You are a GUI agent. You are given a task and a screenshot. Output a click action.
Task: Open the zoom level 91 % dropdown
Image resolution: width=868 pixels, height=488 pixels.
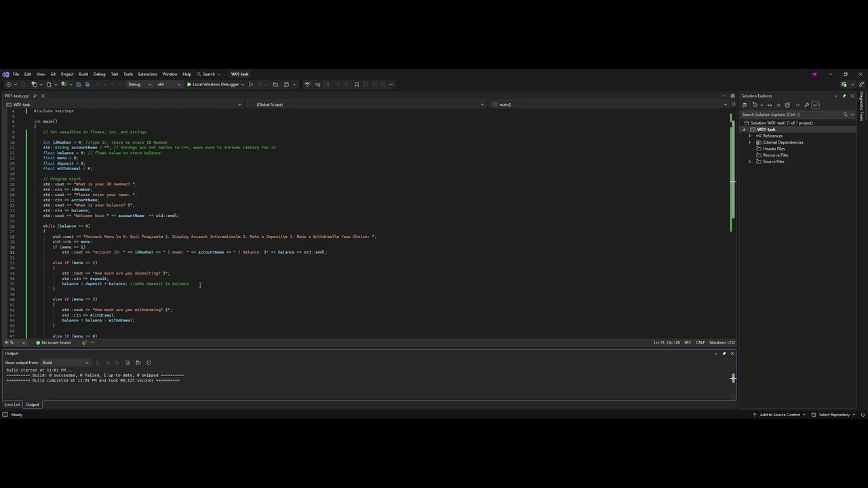click(x=14, y=342)
